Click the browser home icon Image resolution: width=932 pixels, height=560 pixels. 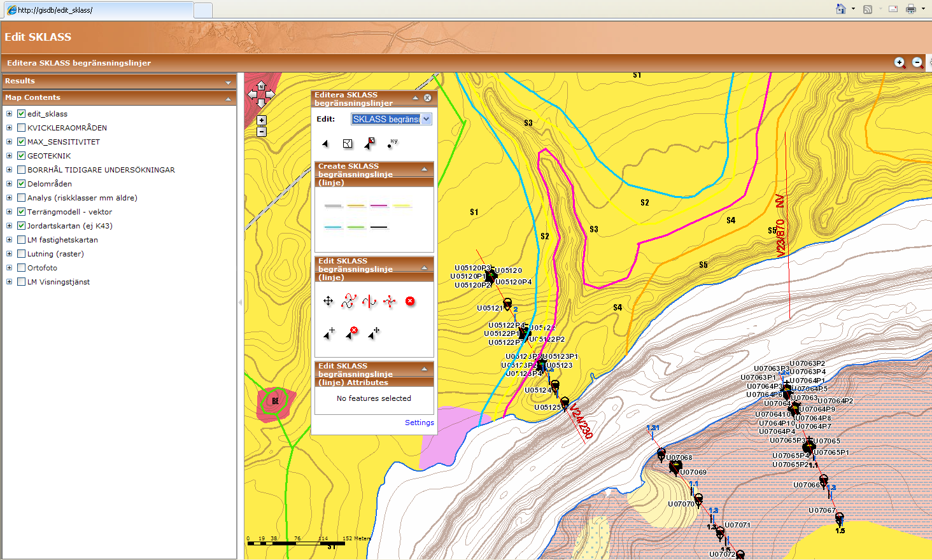tap(841, 9)
